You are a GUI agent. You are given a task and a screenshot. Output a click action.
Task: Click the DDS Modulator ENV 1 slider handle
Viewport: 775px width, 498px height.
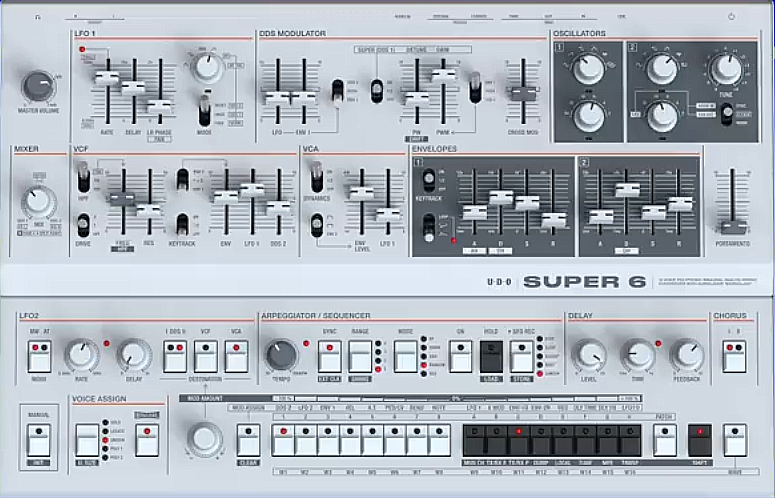coord(303,98)
